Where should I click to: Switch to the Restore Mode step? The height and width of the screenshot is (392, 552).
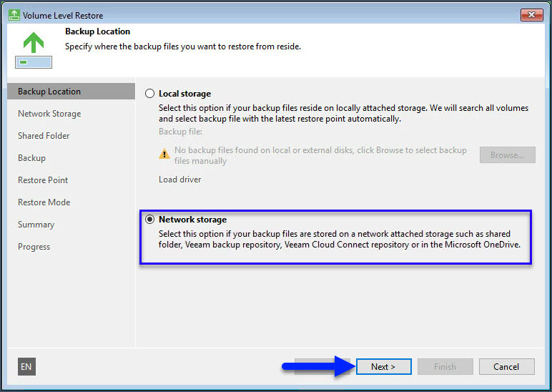pos(44,202)
